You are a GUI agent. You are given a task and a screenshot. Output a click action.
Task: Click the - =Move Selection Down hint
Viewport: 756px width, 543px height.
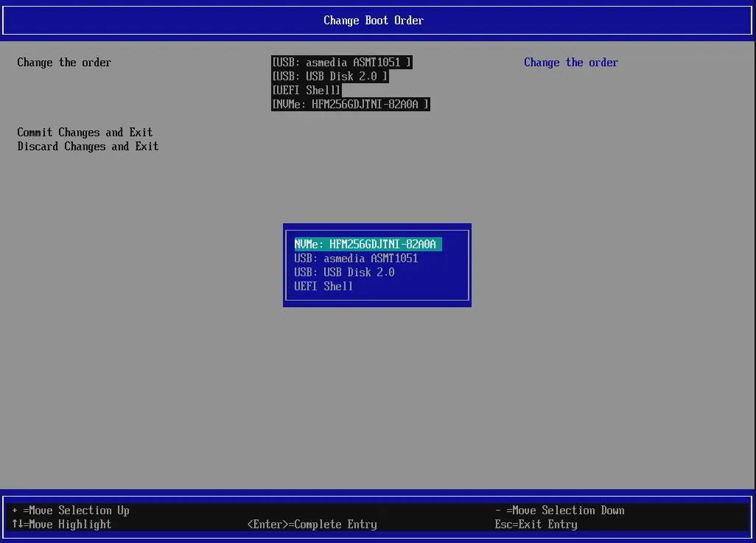click(559, 510)
